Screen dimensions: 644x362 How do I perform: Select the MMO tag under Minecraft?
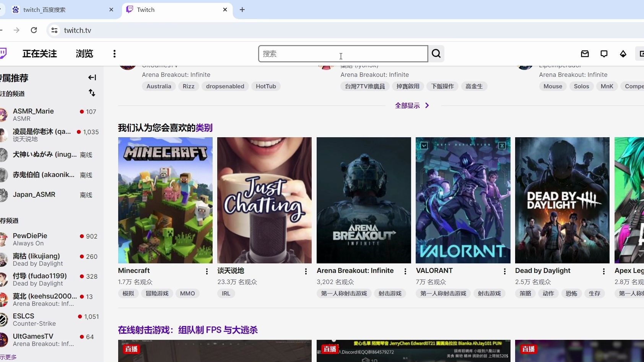[187, 294]
